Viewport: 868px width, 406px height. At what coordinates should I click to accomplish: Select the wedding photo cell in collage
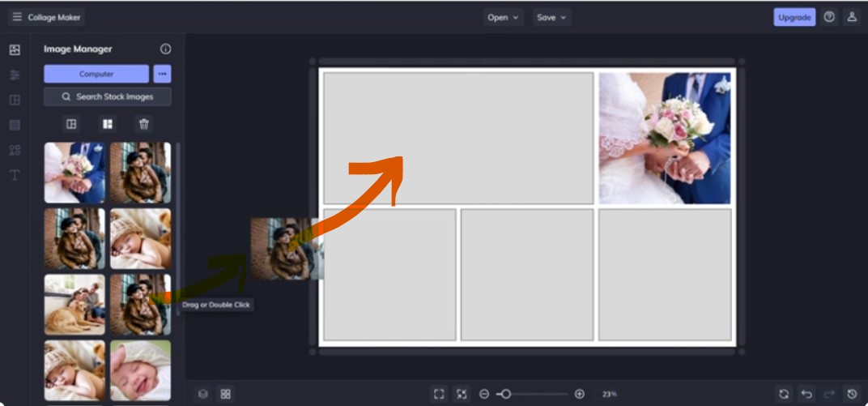coord(665,138)
